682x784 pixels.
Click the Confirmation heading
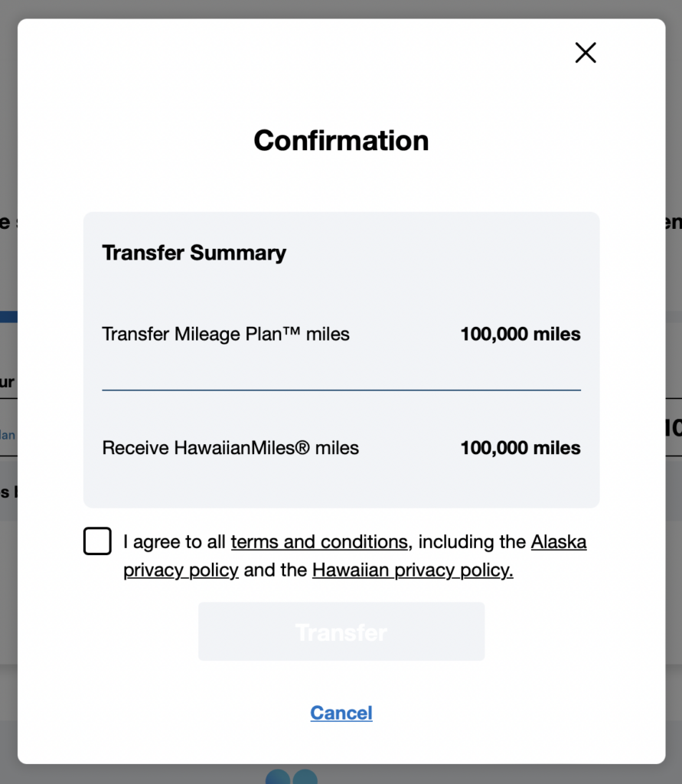(341, 141)
